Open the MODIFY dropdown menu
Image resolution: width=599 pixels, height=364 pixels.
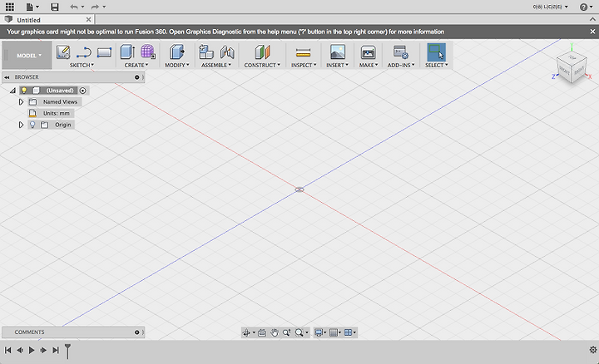[x=177, y=66]
